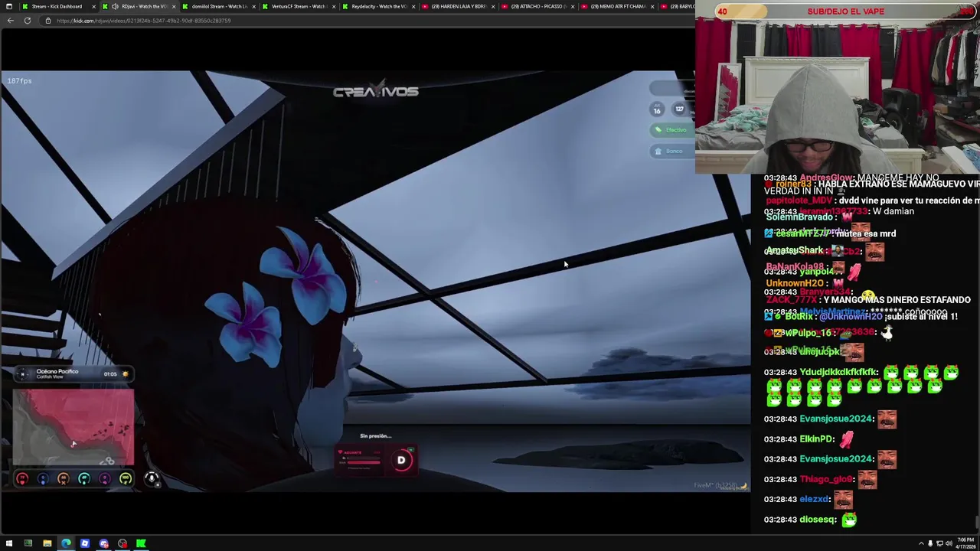Viewport: 980px width, 551px height.
Task: Click the blue armor status icon
Action: [43, 479]
